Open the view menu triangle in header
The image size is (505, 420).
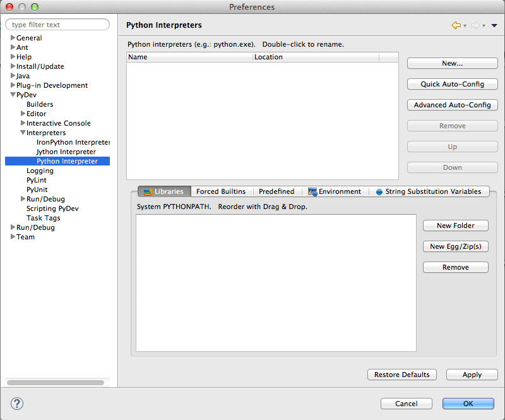click(494, 25)
